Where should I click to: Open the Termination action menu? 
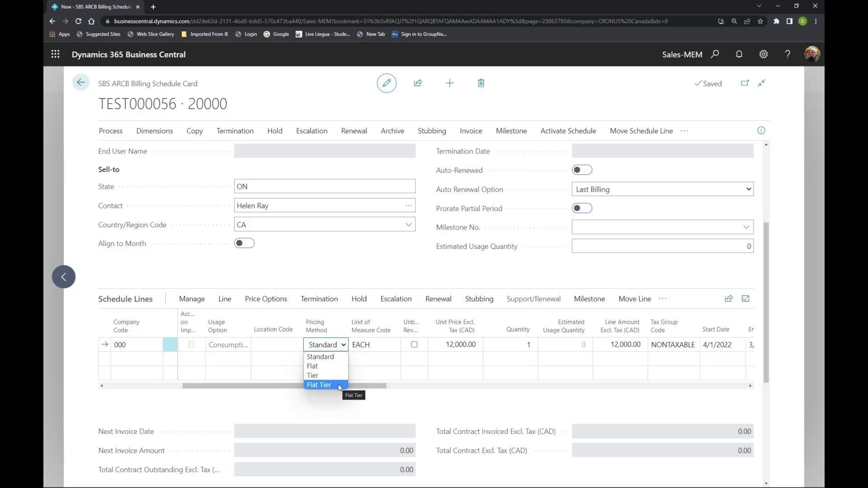pos(235,131)
